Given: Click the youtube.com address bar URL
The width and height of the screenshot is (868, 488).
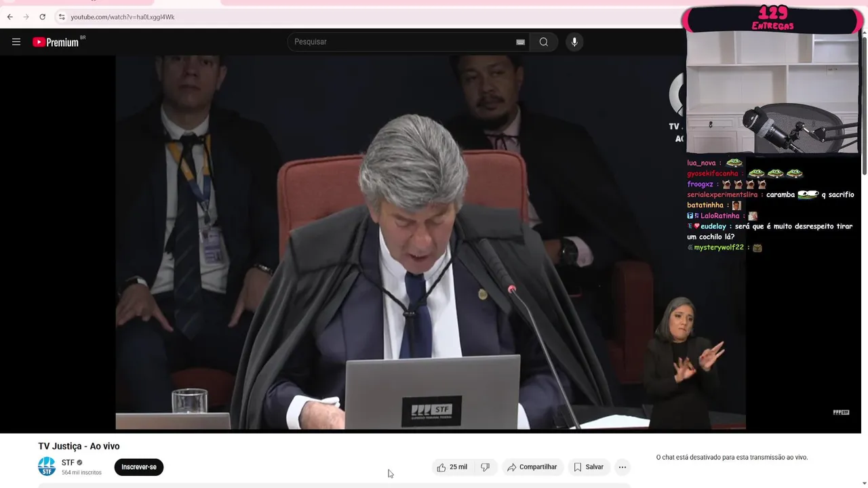Looking at the screenshot, I should [x=123, y=17].
